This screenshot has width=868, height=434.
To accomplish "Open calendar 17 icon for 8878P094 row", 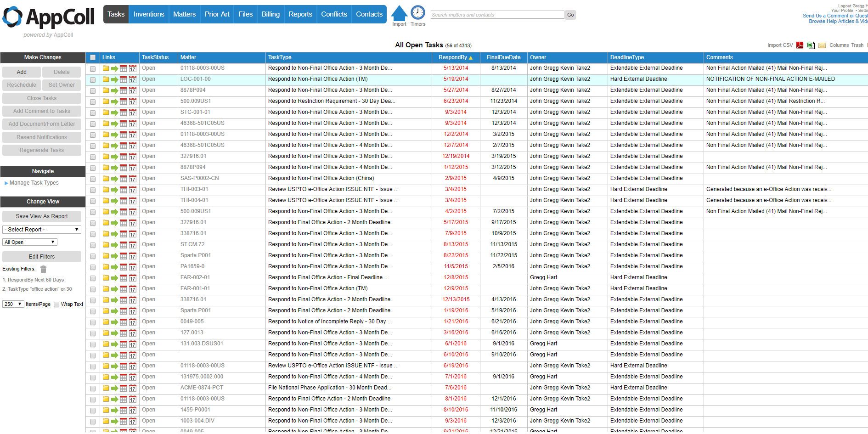I will (133, 90).
